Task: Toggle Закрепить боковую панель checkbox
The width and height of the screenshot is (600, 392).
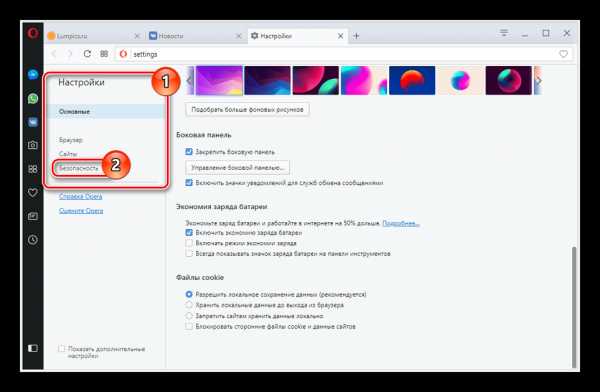Action: [189, 152]
